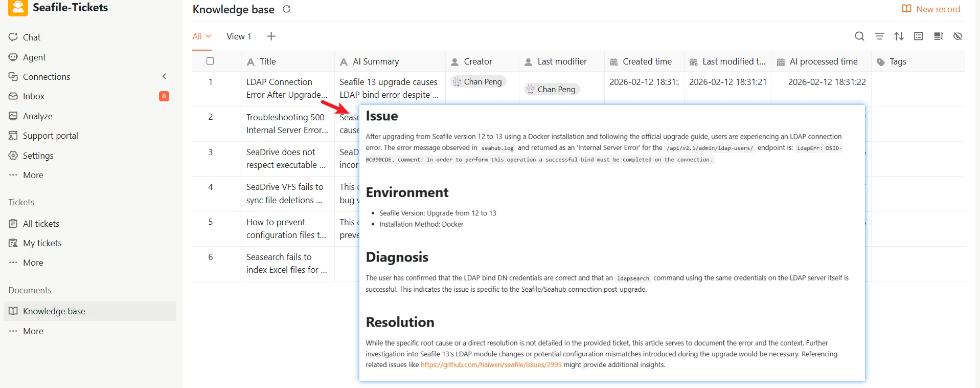Collapse sidebar with the chevron beside Connections
The image size is (980, 388).
coord(165,76)
